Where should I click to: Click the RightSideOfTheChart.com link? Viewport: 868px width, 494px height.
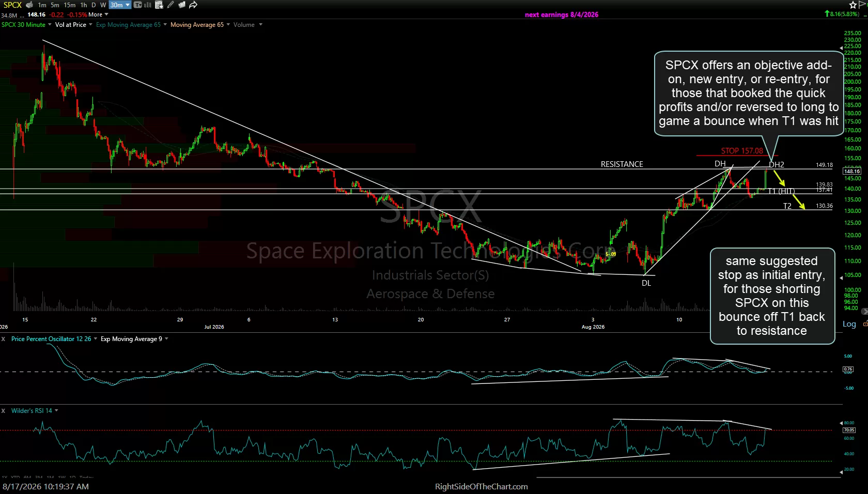pos(482,487)
